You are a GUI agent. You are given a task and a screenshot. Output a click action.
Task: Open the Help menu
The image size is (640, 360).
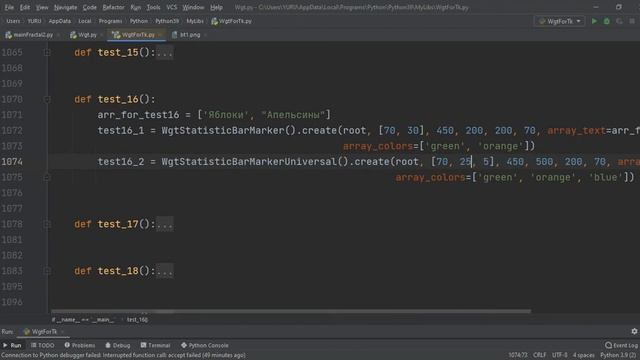(x=216, y=7)
